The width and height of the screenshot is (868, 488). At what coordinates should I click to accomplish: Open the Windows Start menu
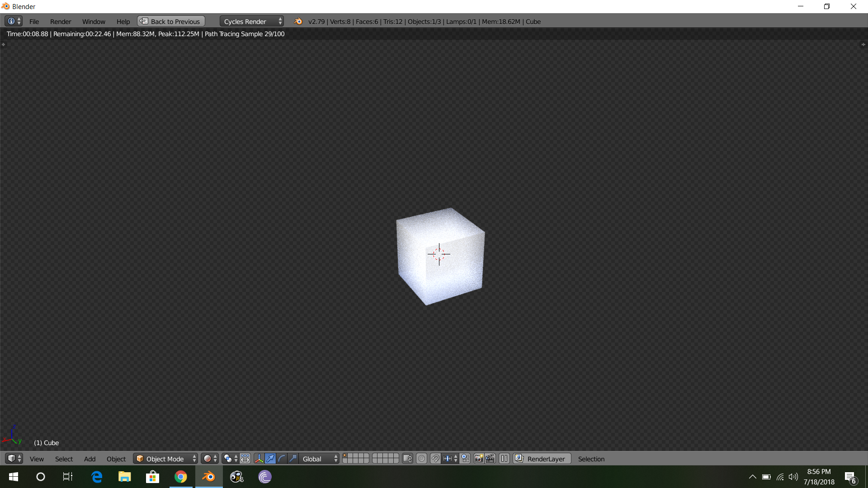point(14,477)
